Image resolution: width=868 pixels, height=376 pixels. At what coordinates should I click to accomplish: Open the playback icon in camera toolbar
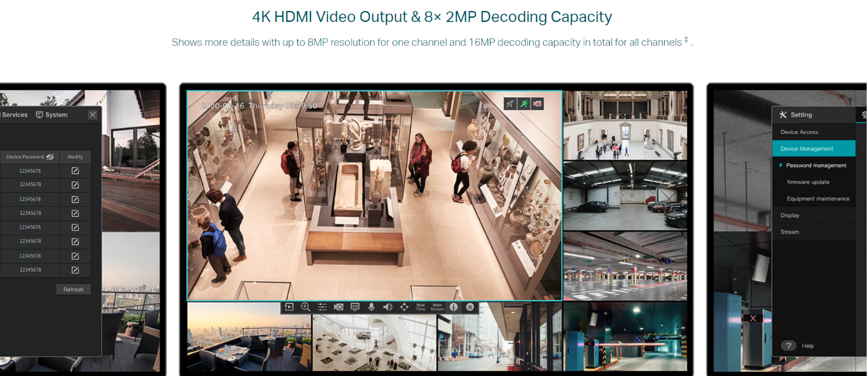[x=289, y=307]
